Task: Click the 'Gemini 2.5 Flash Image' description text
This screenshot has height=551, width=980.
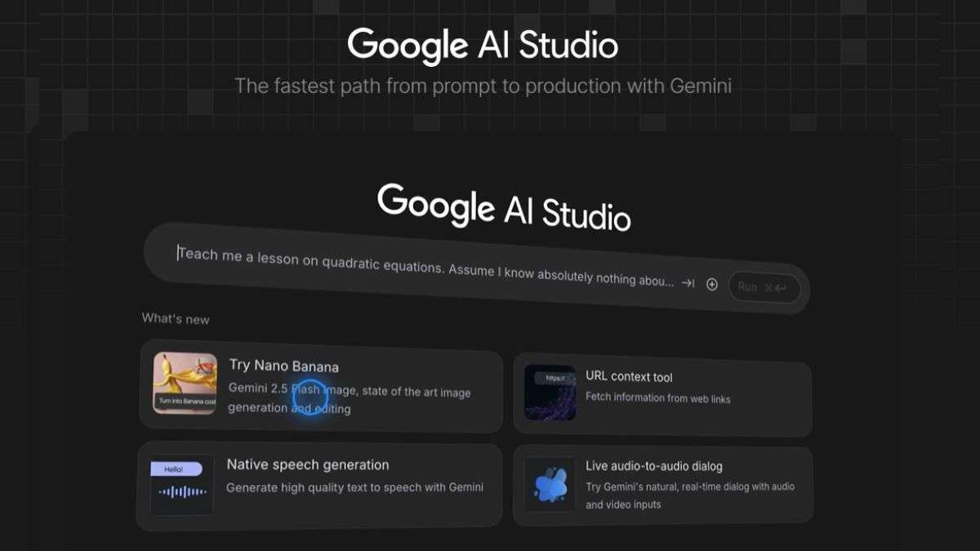Action: click(x=350, y=399)
